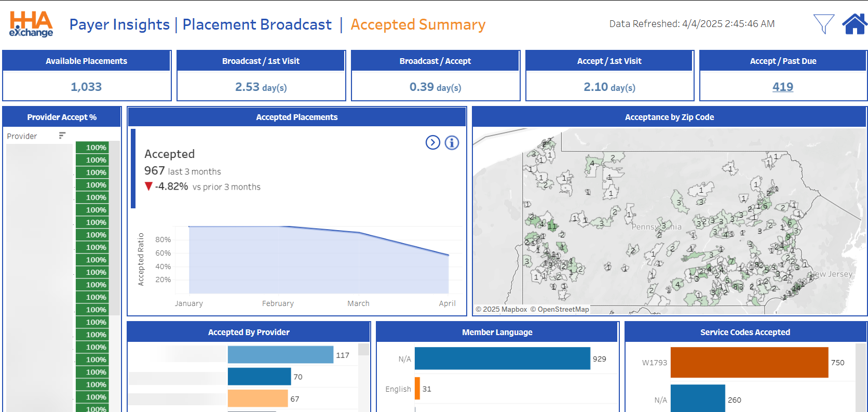Select the W1793 orange service code bar
The width and height of the screenshot is (868, 412).
[749, 362]
